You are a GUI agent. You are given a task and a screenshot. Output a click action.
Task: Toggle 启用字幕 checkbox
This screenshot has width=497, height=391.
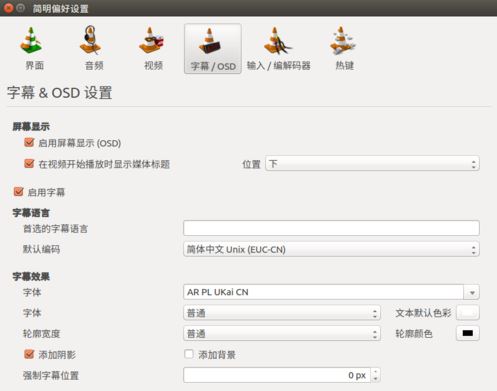point(19,192)
